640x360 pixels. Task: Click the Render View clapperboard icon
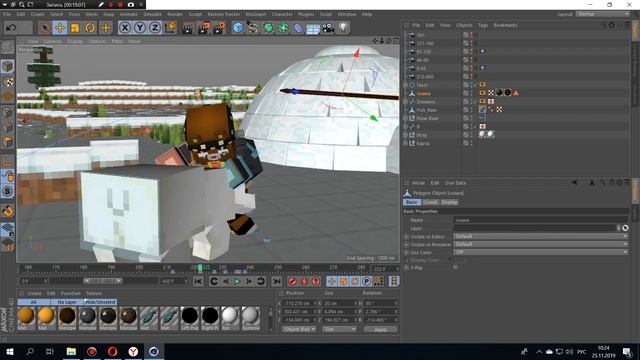pos(188,28)
